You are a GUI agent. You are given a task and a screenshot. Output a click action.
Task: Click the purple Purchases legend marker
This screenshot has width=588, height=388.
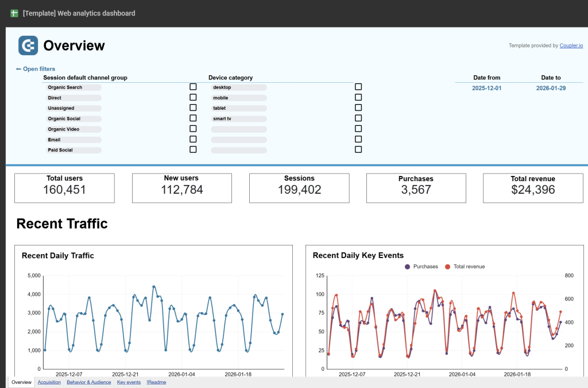pos(407,266)
